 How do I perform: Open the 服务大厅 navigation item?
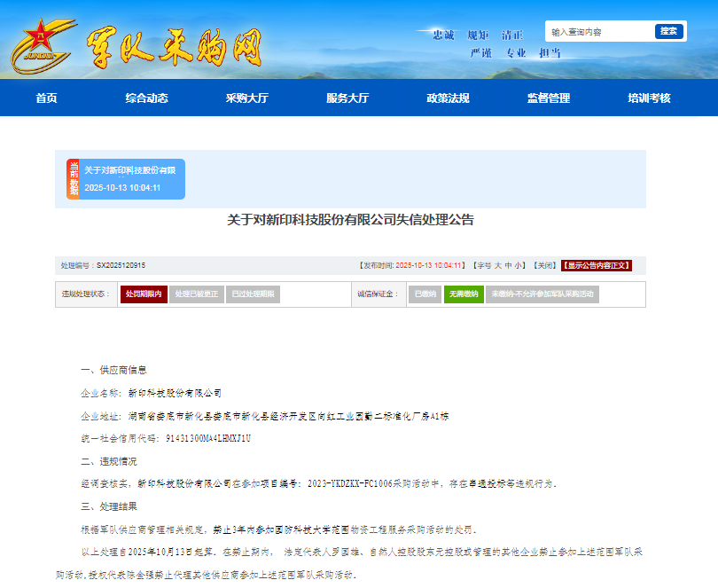(x=347, y=98)
